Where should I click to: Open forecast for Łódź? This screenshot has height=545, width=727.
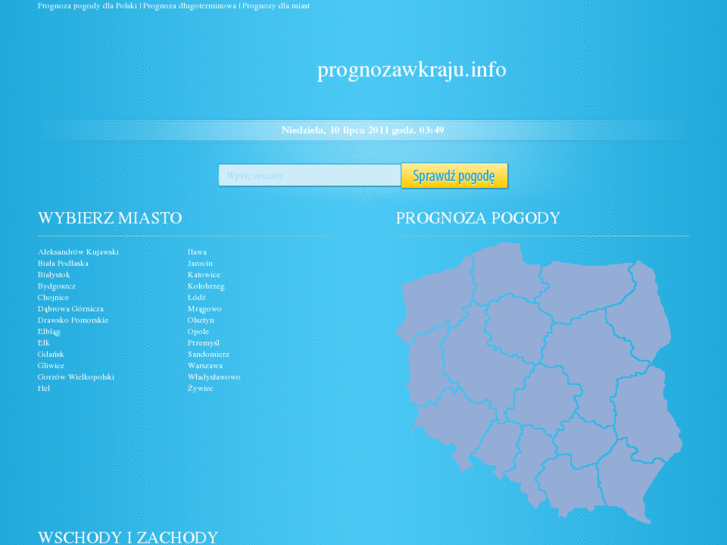click(x=197, y=297)
